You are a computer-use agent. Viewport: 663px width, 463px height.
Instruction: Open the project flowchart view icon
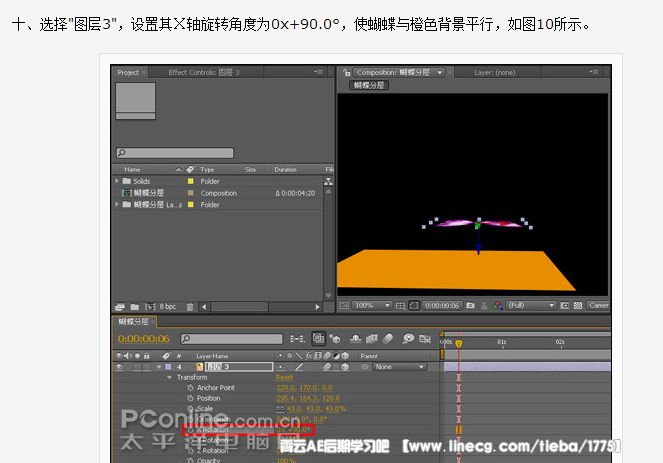328,181
